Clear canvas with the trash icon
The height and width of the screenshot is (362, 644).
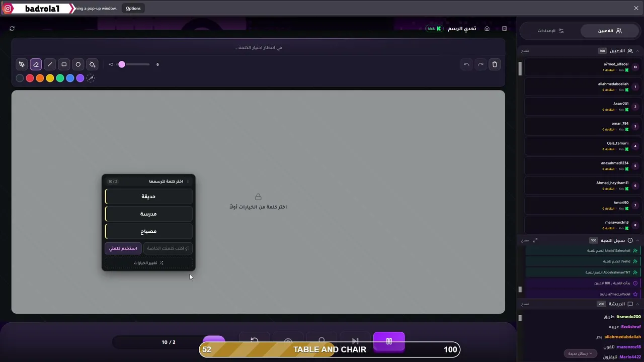(x=495, y=64)
